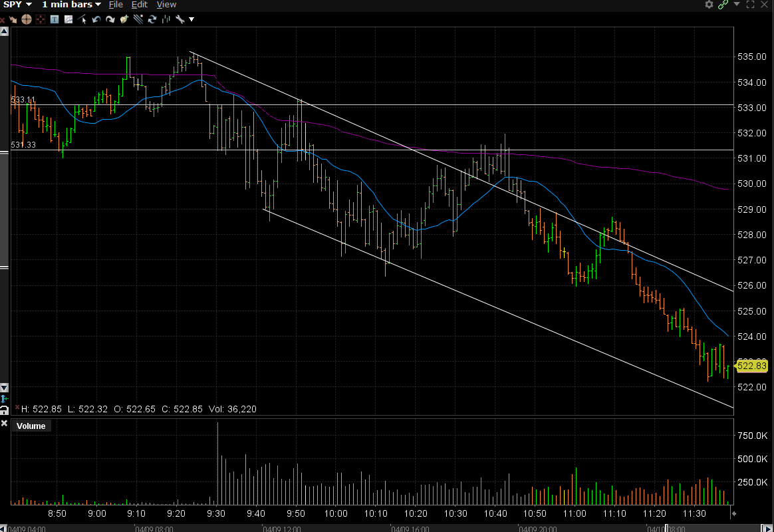Image resolution: width=774 pixels, height=532 pixels.
Task: Click the yellow 522.83 price label
Action: [x=751, y=366]
